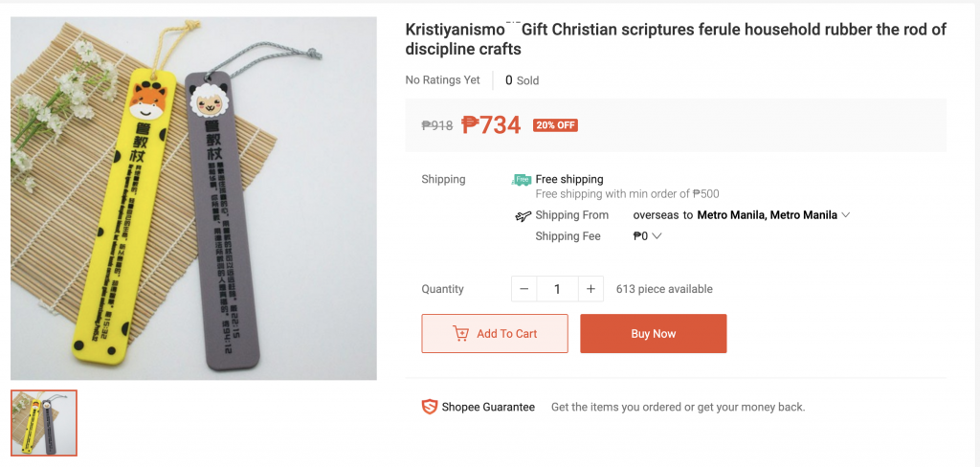This screenshot has width=980, height=467.
Task: Click the 0 Sold counter
Action: tap(522, 80)
